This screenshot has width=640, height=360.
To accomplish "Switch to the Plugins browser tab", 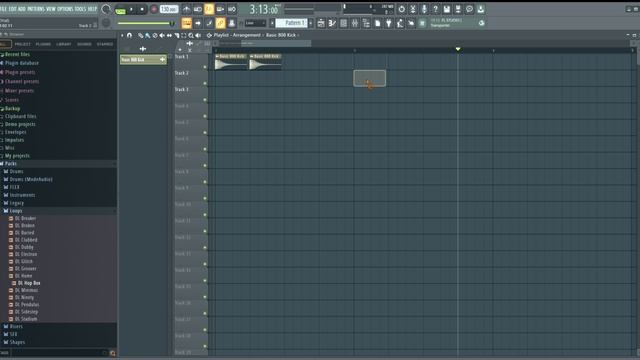I will pos(43,44).
